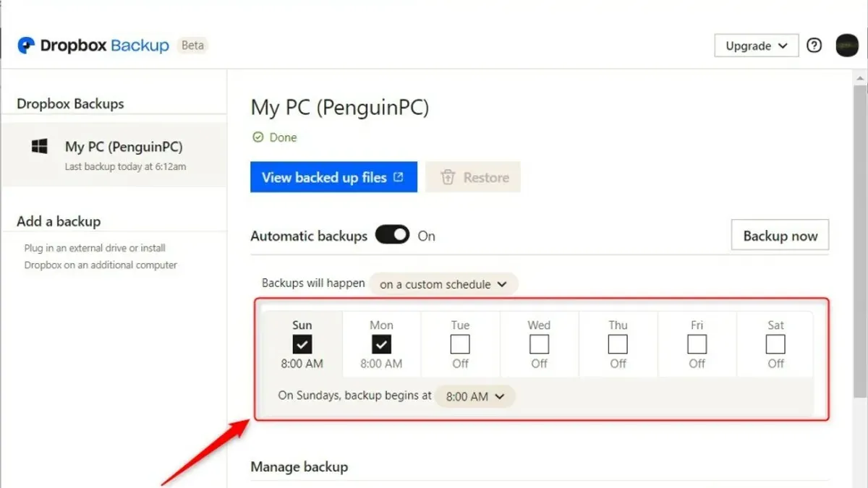Click View backed up files button
This screenshot has height=488, width=868.
click(333, 177)
